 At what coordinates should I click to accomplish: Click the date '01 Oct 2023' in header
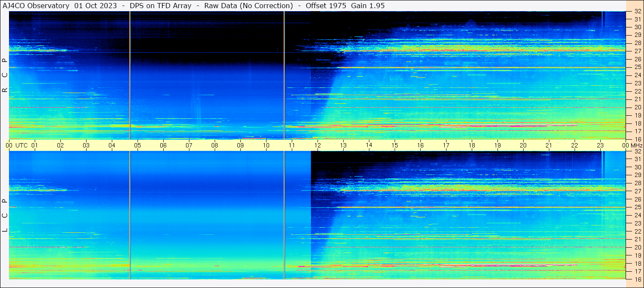(x=96, y=6)
